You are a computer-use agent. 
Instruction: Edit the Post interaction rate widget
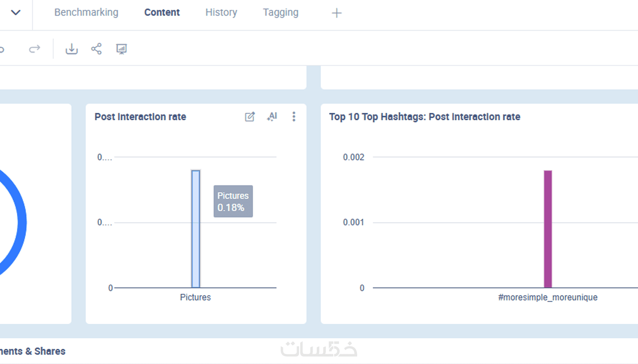250,117
